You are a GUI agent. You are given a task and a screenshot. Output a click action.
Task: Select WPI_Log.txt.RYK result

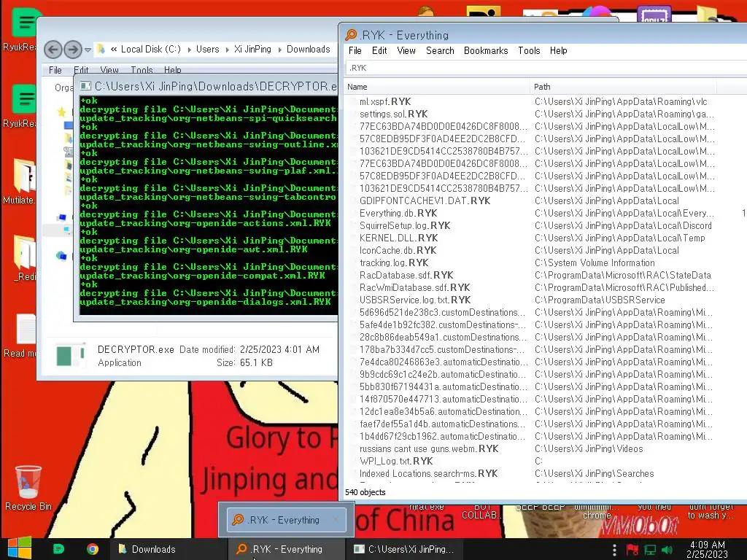[396, 461]
